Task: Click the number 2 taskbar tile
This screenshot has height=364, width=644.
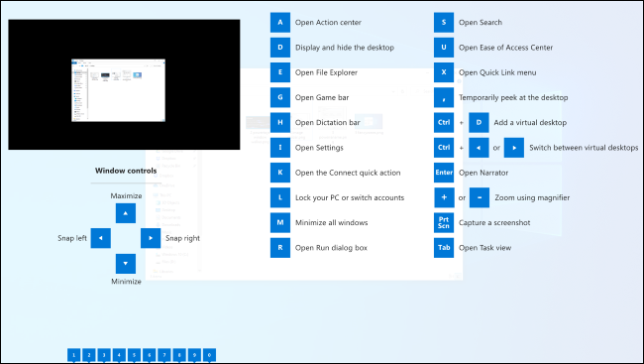Action: pyautogui.click(x=89, y=355)
